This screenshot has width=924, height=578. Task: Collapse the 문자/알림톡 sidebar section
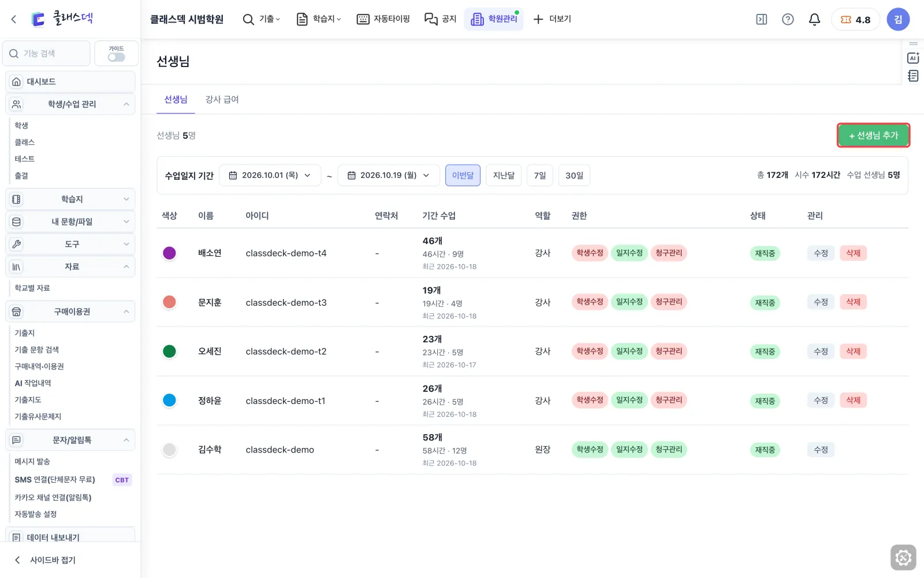click(x=70, y=440)
